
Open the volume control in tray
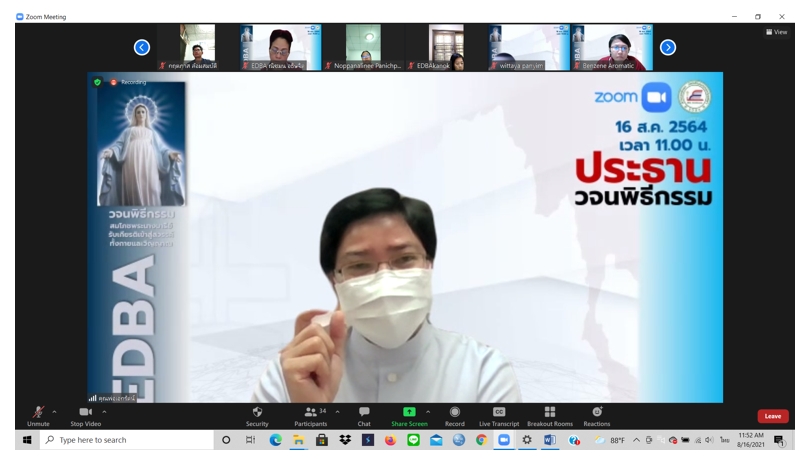click(709, 440)
